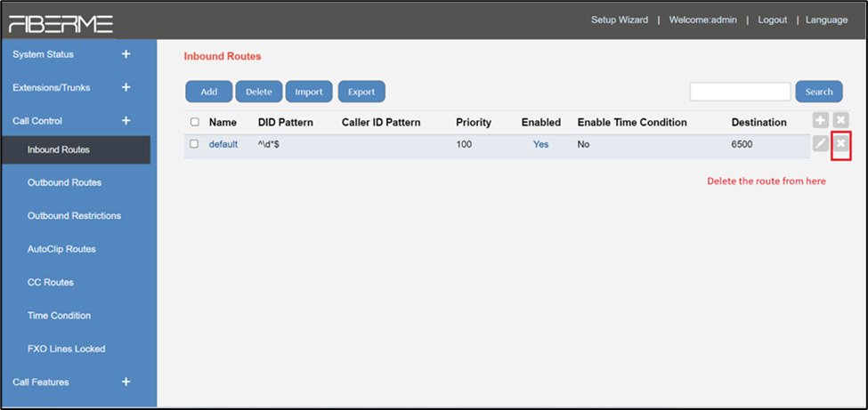The width and height of the screenshot is (868, 410).
Task: Open the Call Control menu
Action: [x=37, y=121]
